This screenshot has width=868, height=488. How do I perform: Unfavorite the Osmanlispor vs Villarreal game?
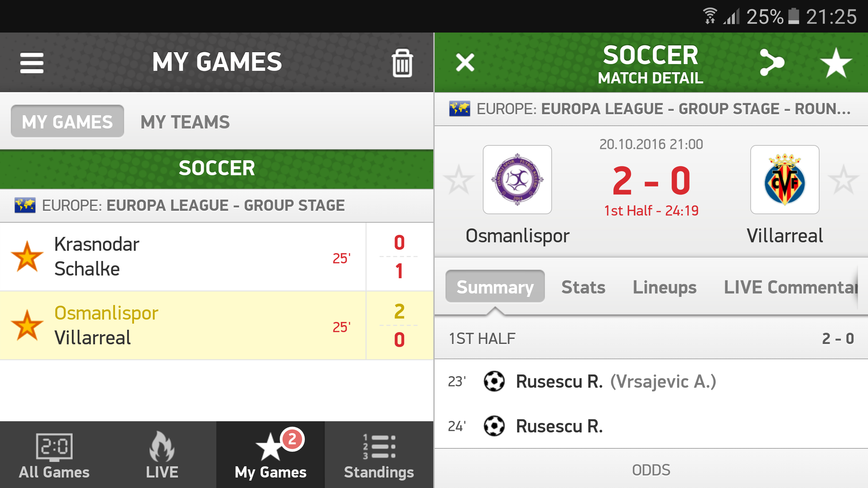(27, 325)
